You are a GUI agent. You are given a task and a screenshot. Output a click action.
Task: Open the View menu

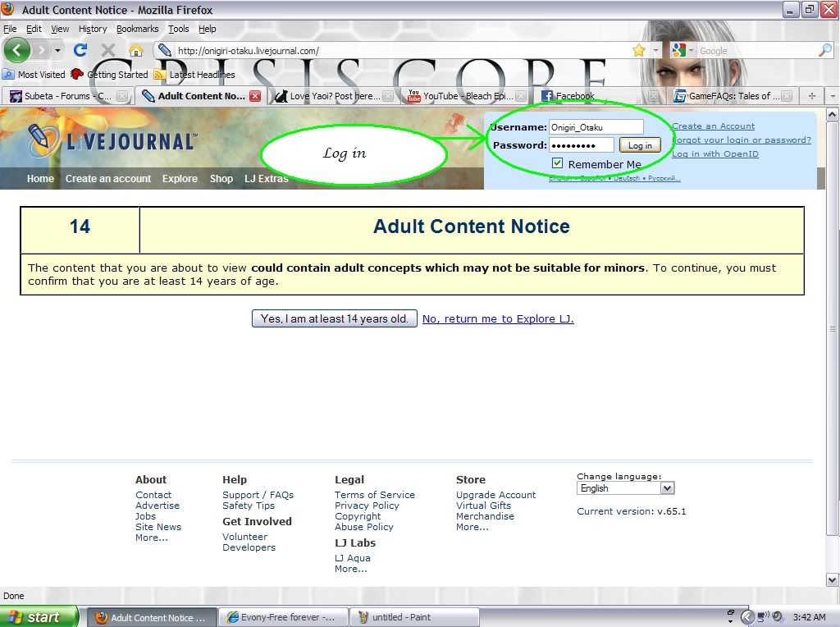pos(60,29)
